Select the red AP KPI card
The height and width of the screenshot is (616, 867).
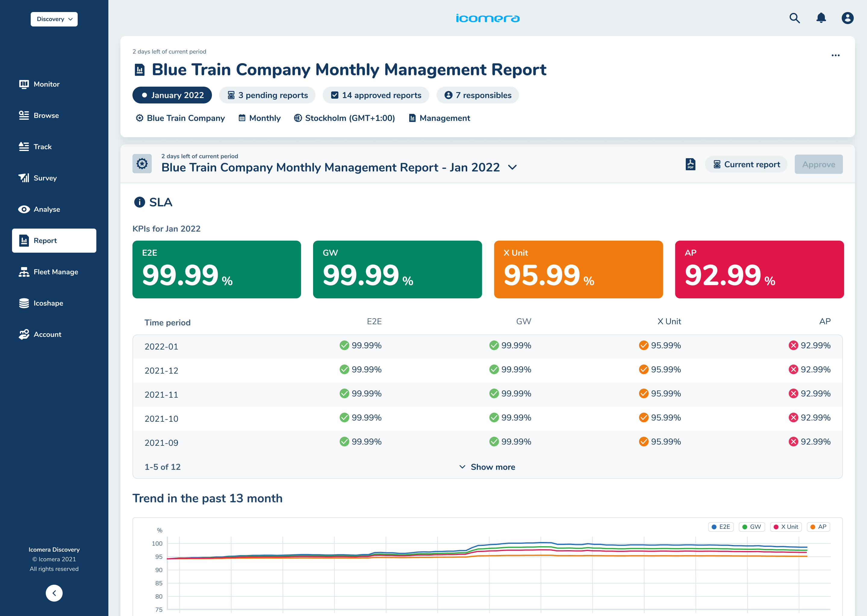point(759,269)
